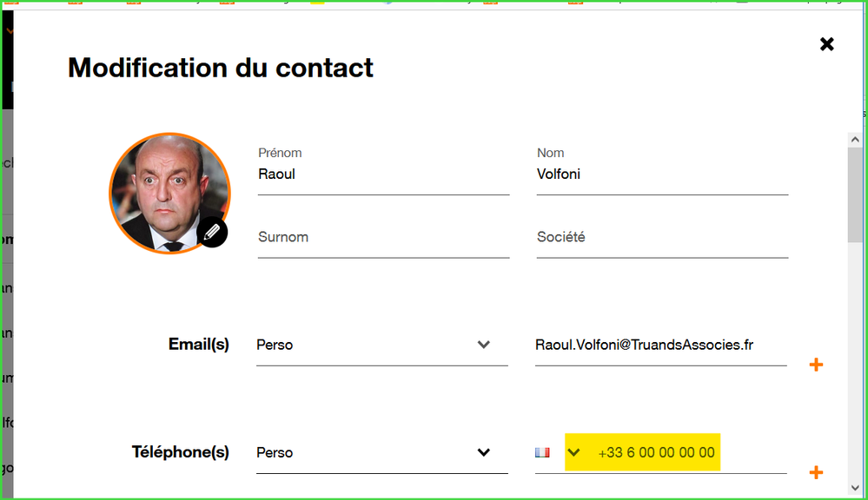Edit the Nom field containing Volfoni
The image size is (868, 500).
point(661,174)
